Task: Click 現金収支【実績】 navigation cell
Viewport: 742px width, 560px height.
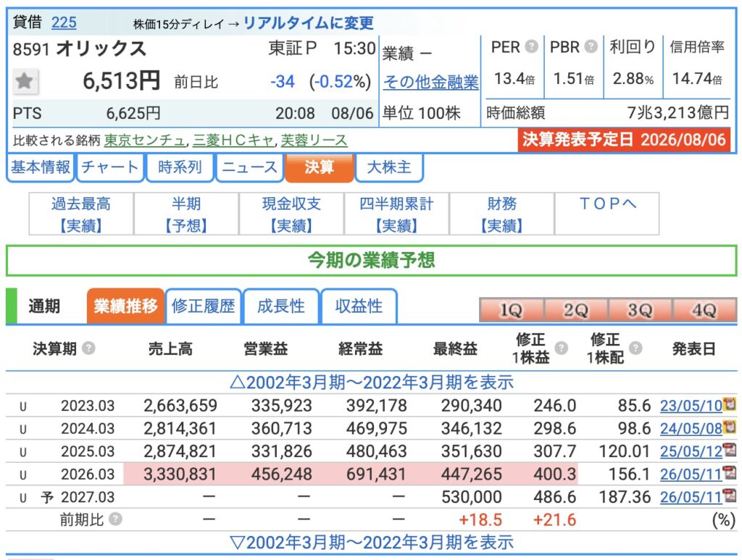Action: click(x=291, y=214)
